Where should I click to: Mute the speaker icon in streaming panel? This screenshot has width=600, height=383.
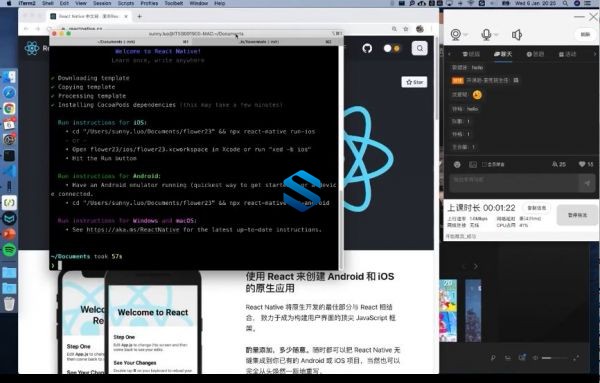click(x=517, y=35)
